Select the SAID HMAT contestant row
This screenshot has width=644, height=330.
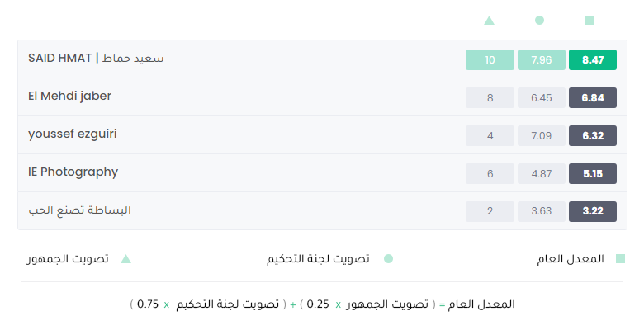pyautogui.click(x=322, y=59)
